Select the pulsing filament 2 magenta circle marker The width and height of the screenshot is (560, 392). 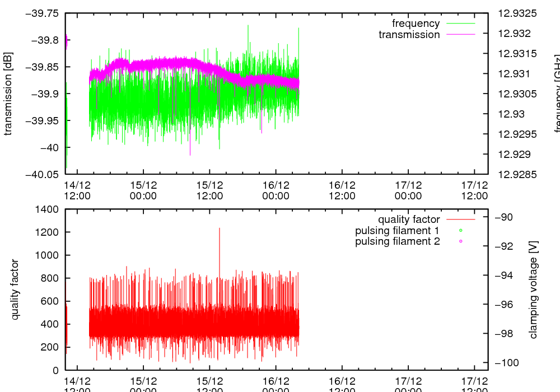(460, 241)
